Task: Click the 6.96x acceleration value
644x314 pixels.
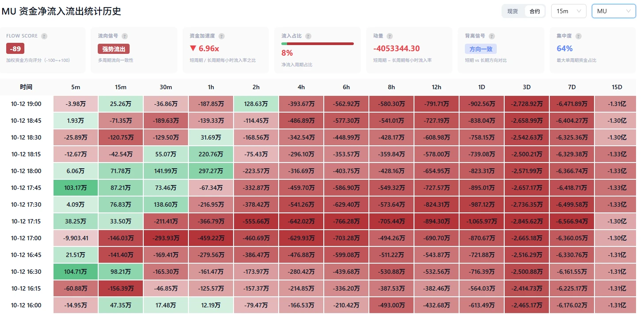Action: coord(209,49)
